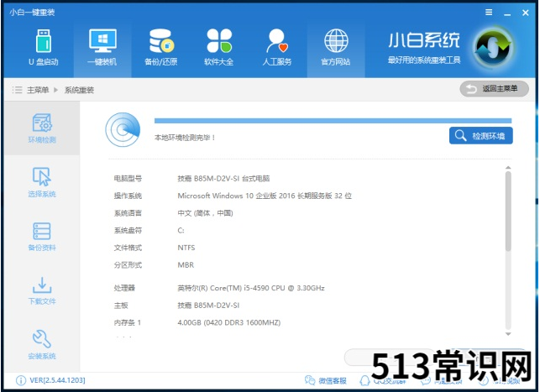Visit 官方网站 official website
540x392 pixels.
click(x=336, y=48)
